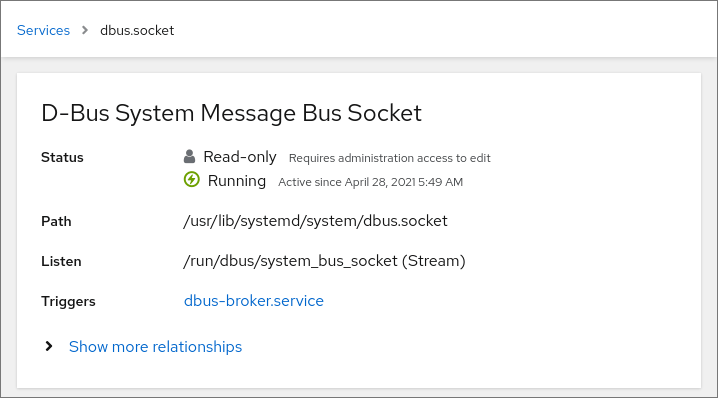This screenshot has width=718, height=398.
Task: Select dbus.socket breadcrumb text
Action: [x=137, y=30]
